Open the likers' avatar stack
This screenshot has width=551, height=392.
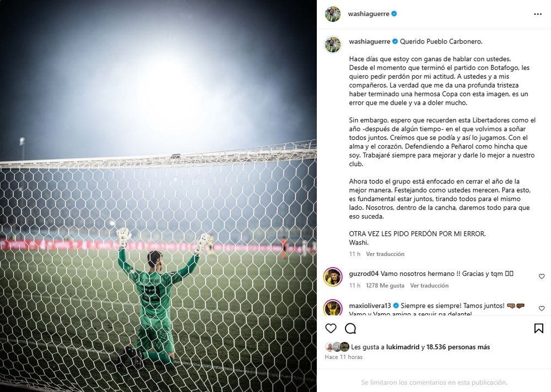[337, 347]
